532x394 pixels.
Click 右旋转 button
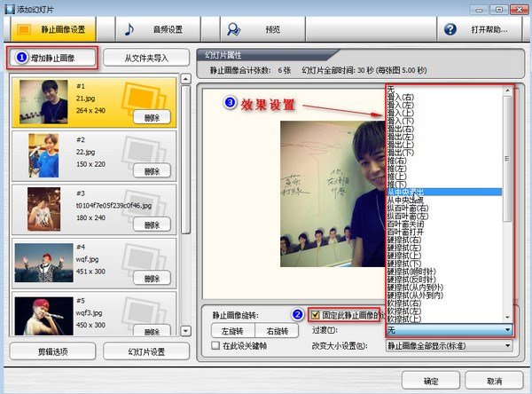click(277, 331)
